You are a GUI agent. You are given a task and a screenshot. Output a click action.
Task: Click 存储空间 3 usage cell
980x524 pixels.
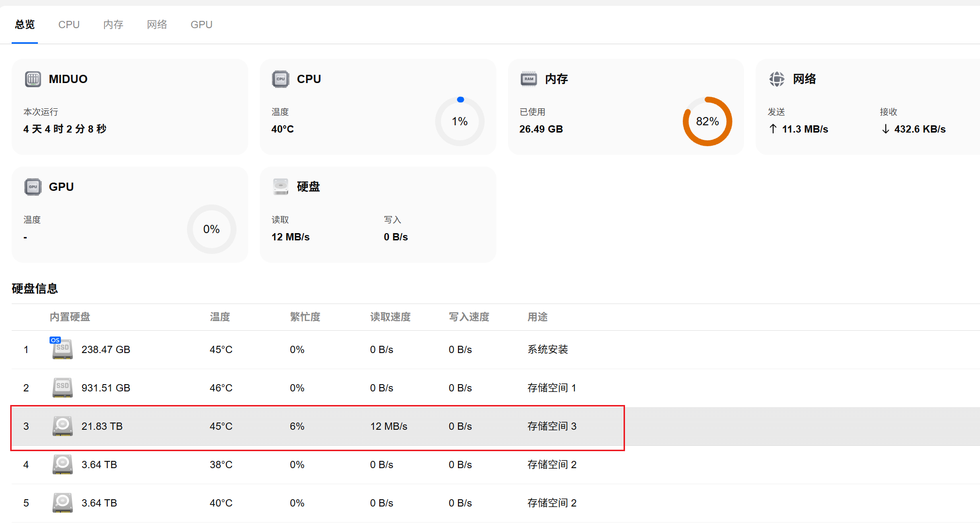[x=552, y=426]
